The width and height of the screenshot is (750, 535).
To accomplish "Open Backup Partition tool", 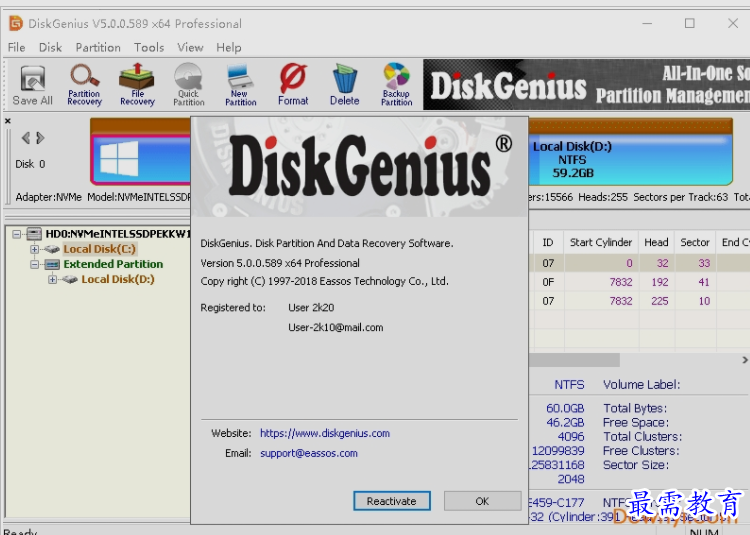I will coord(396,85).
